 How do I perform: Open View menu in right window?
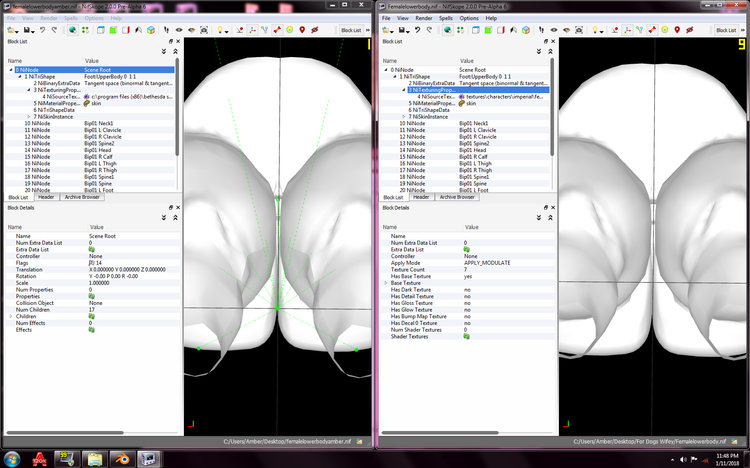pos(403,18)
